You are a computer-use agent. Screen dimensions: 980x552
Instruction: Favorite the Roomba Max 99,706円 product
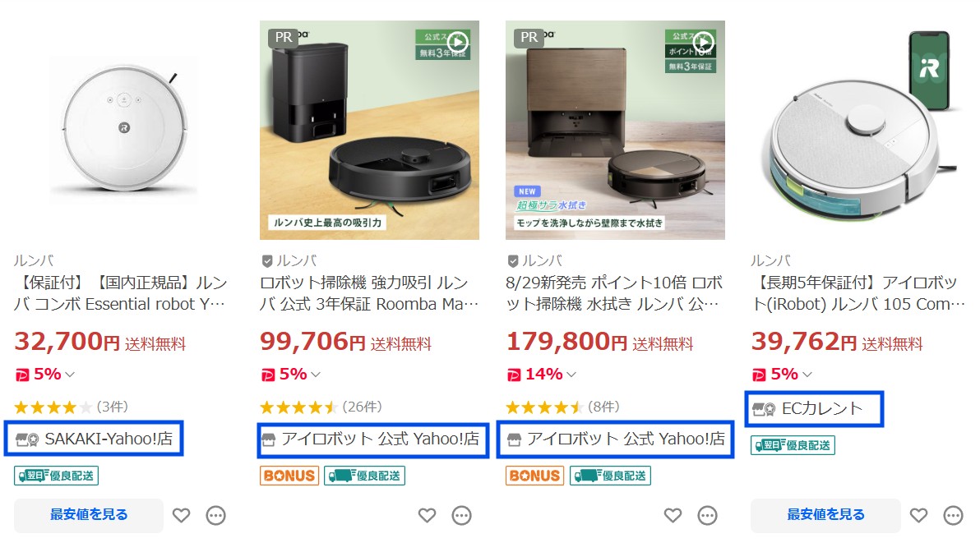click(427, 515)
